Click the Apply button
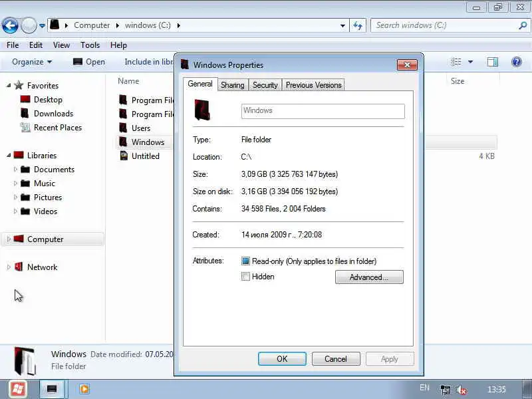The image size is (532, 399). tap(390, 359)
